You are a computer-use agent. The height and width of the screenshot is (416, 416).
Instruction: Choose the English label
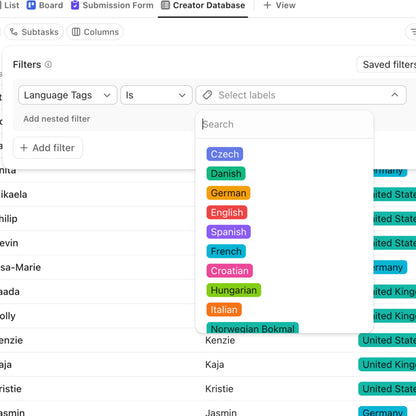(227, 212)
